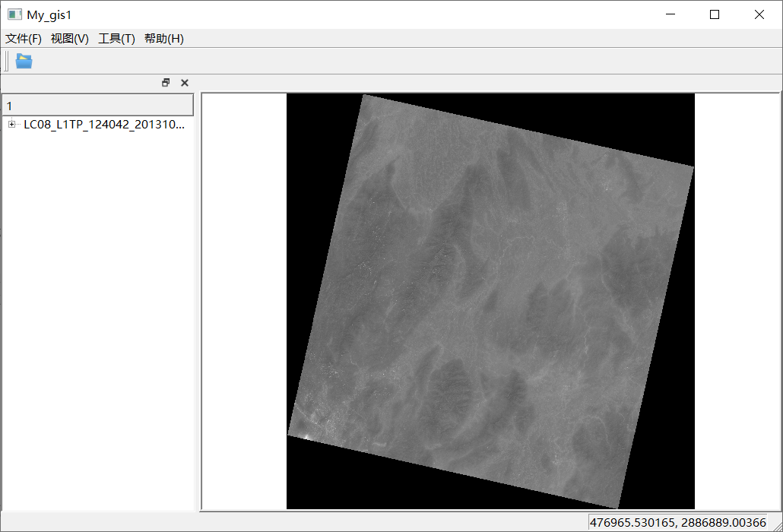Screen dimensions: 783x532
Task: Open the 视图(V) menu
Action: (70, 39)
